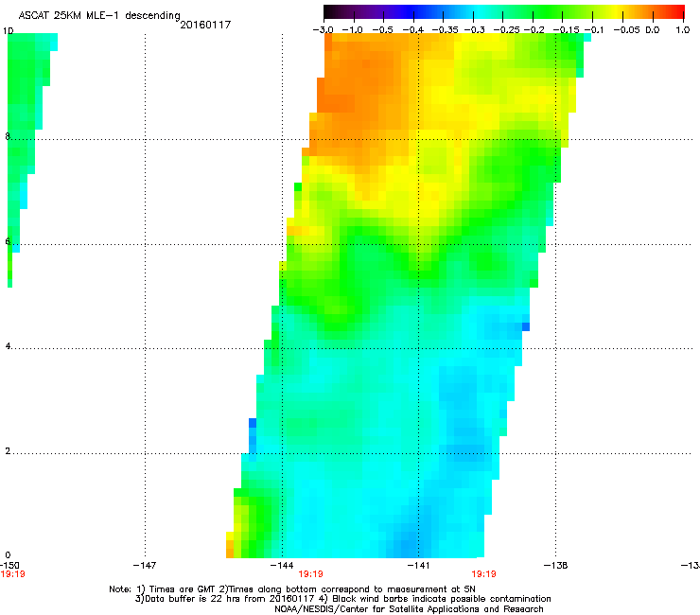700x615 pixels.
Task: Click the colorbar label -0.05
Action: coord(626,30)
